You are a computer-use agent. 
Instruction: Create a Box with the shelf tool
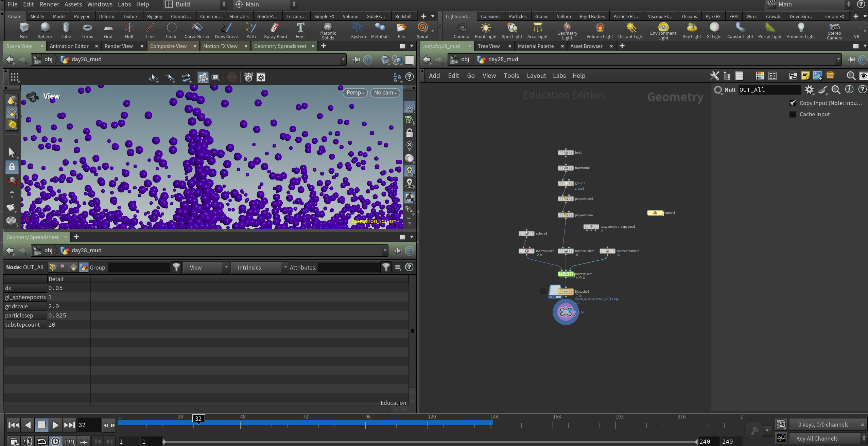coord(24,30)
